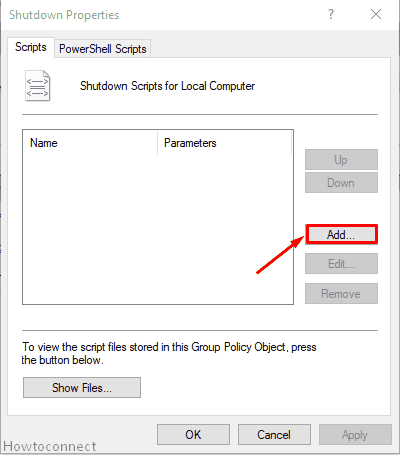This screenshot has width=400, height=455.
Task: Click the Down button
Action: click(x=341, y=183)
